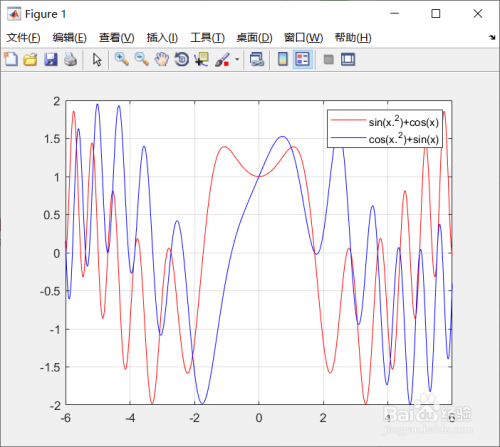Expand the Brush tool color dropdown arrow
500x447 pixels.
[x=237, y=60]
